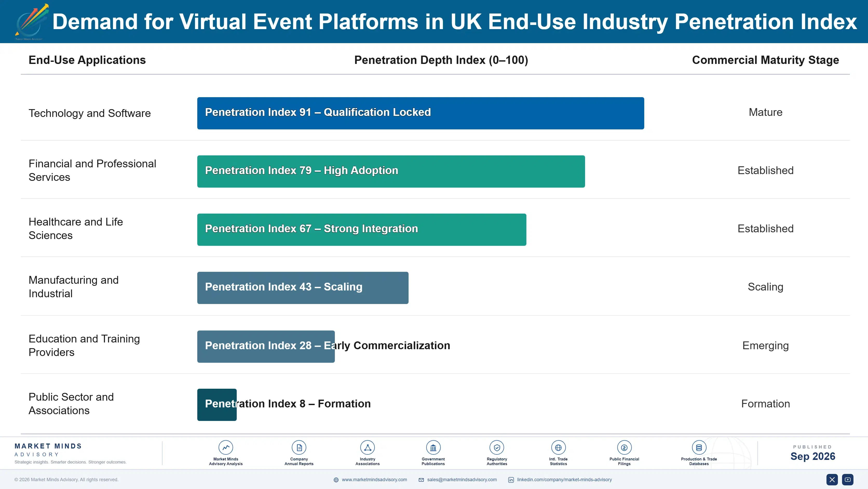Image resolution: width=868 pixels, height=489 pixels.
Task: Click the 'Technology and Software' row label
Action: point(90,113)
